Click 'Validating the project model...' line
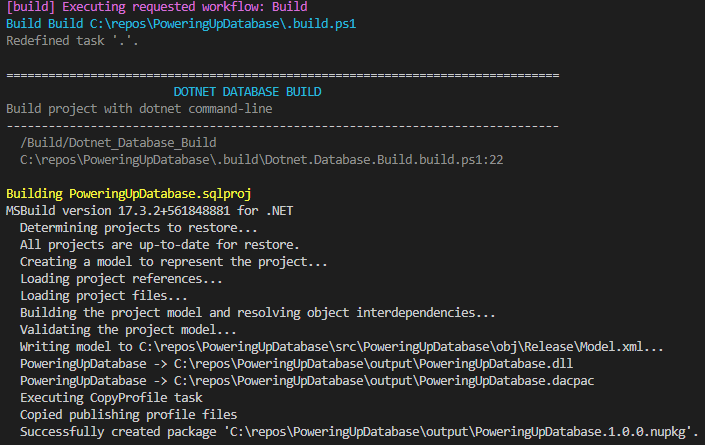This screenshot has height=445, width=705. coord(128,330)
